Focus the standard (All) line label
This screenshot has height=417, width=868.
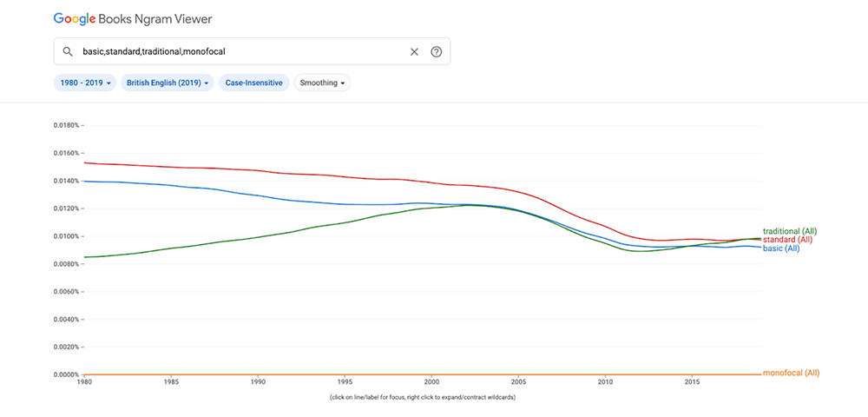point(787,240)
